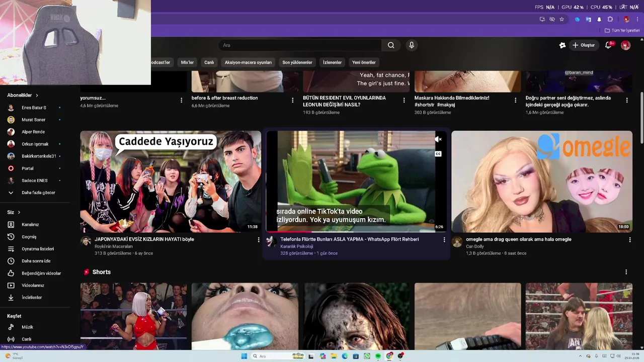644x362 pixels.
Task: Open Beğendiğim videolar liked videos
Action: point(35,273)
